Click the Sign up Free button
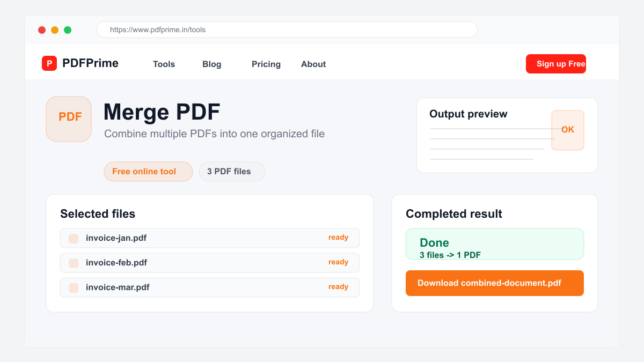This screenshot has height=362, width=644. [x=556, y=64]
